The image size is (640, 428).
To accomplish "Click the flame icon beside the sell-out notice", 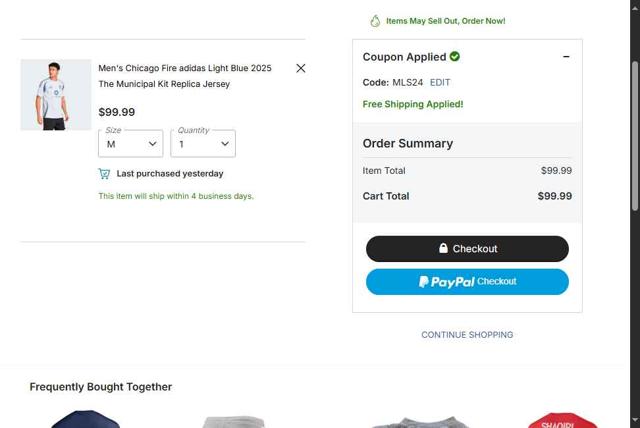I will click(x=375, y=21).
